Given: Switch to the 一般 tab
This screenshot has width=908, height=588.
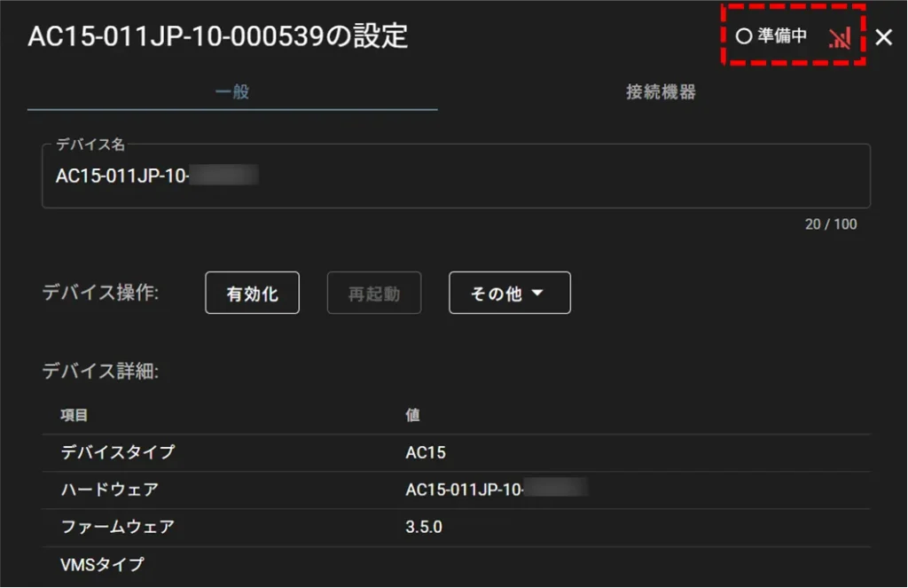Looking at the screenshot, I should click(x=232, y=92).
